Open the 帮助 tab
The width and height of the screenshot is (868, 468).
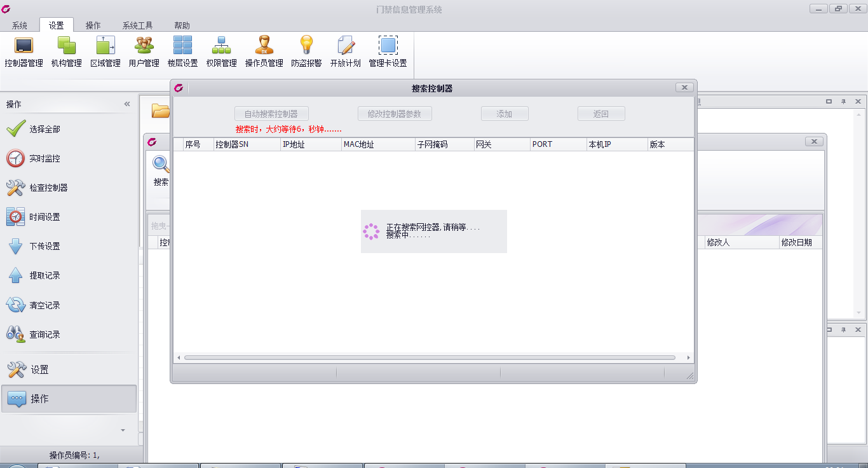182,25
